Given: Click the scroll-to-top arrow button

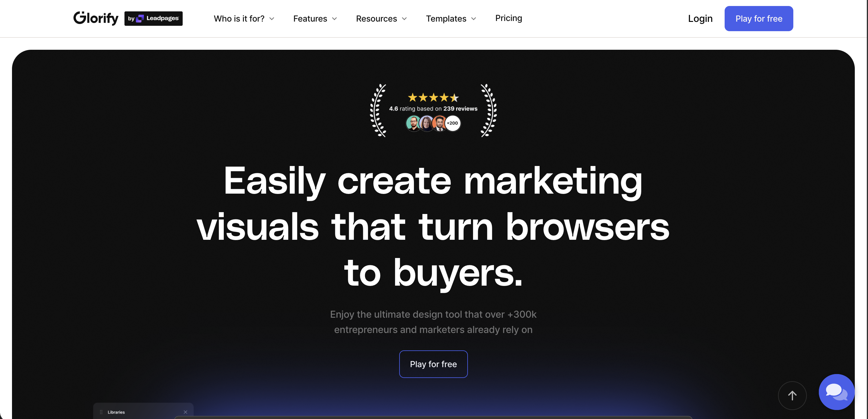Looking at the screenshot, I should click(792, 395).
